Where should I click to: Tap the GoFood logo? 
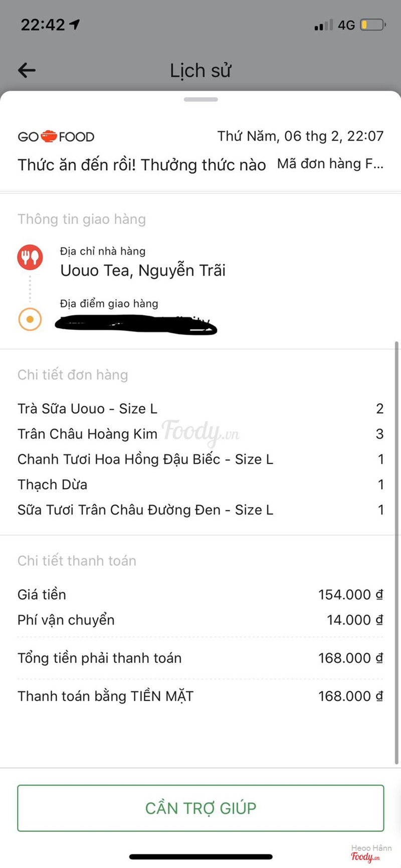point(56,137)
